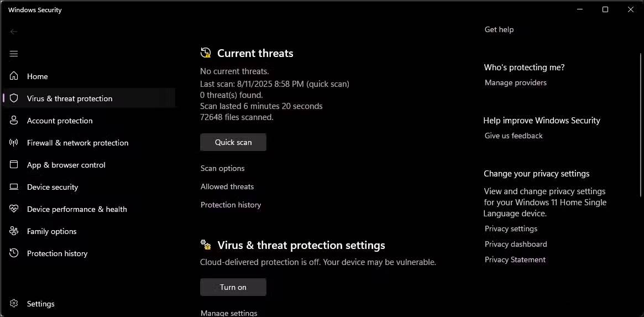This screenshot has width=644, height=317.
Task: Click the Firewall & network protection icon
Action: (x=14, y=143)
